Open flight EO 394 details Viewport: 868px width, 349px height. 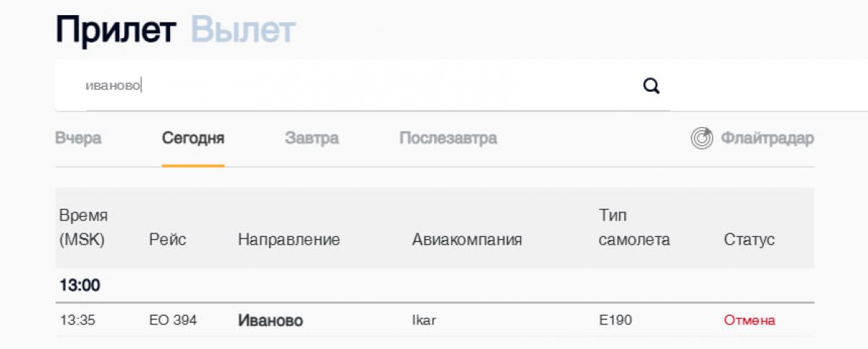coord(173,320)
